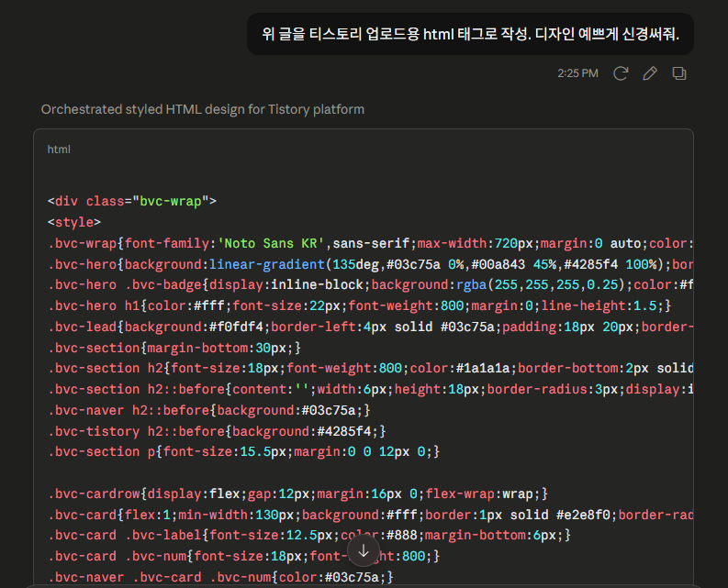Click the .bvc-wrap font-family CSS line
The image size is (728, 588).
pos(371,243)
